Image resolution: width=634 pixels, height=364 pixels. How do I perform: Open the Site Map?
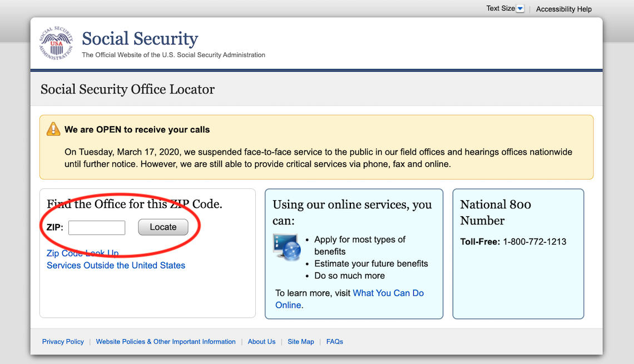pyautogui.click(x=300, y=341)
